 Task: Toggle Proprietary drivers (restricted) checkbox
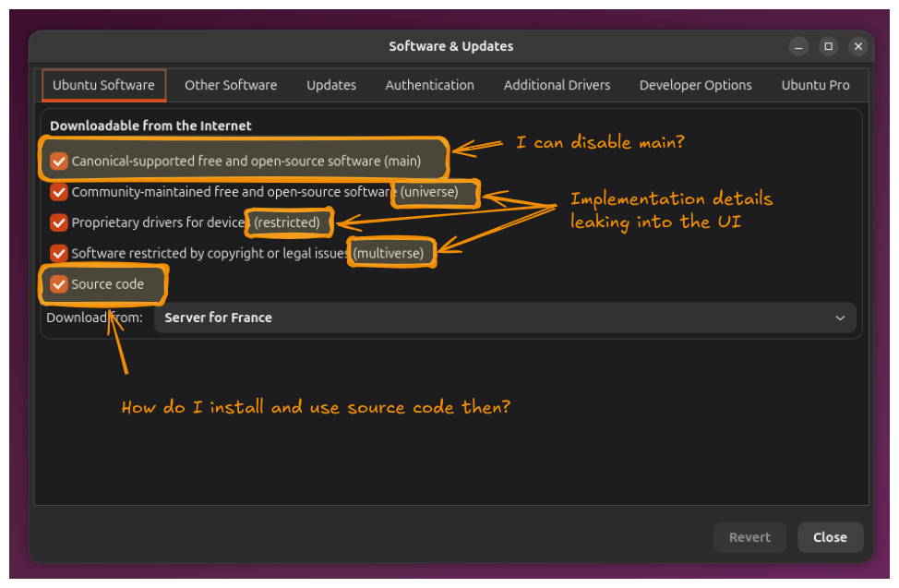59,222
